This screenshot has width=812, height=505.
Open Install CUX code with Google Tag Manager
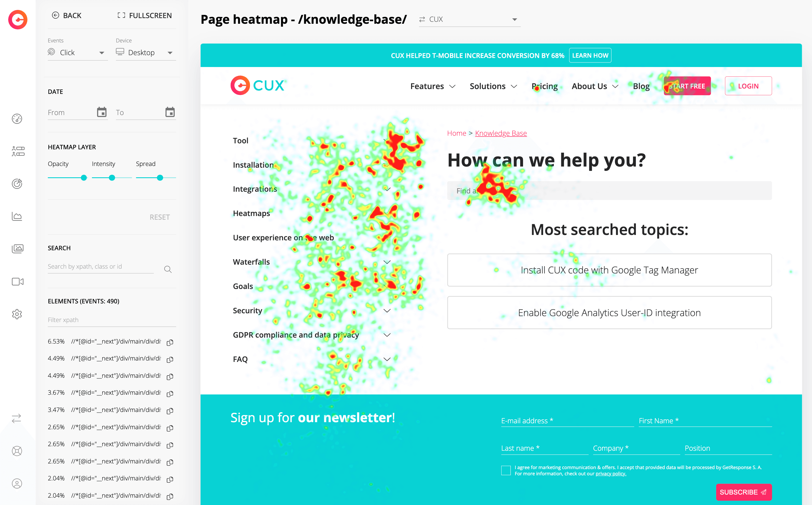pos(609,270)
